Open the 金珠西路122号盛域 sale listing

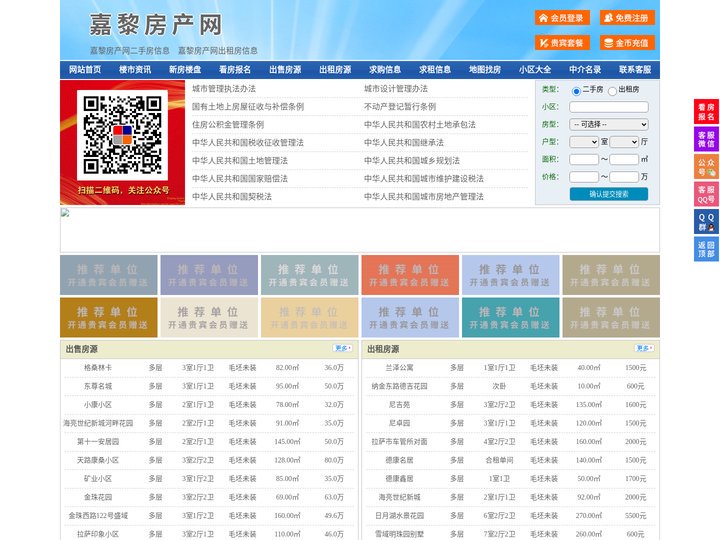coord(98,516)
